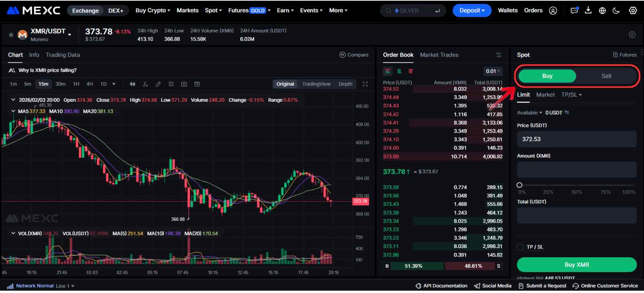
Task: Switch to the Buy side
Action: point(547,76)
